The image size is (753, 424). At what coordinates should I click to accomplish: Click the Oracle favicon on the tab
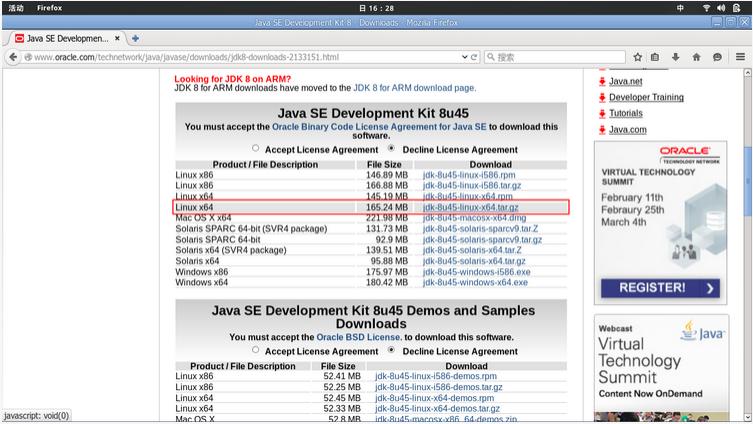pyautogui.click(x=19, y=38)
